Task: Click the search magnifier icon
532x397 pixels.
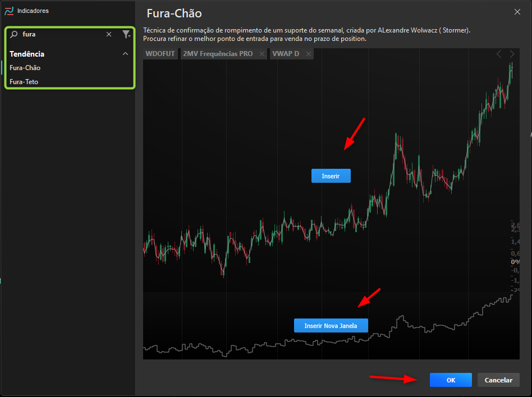Action: coord(14,34)
